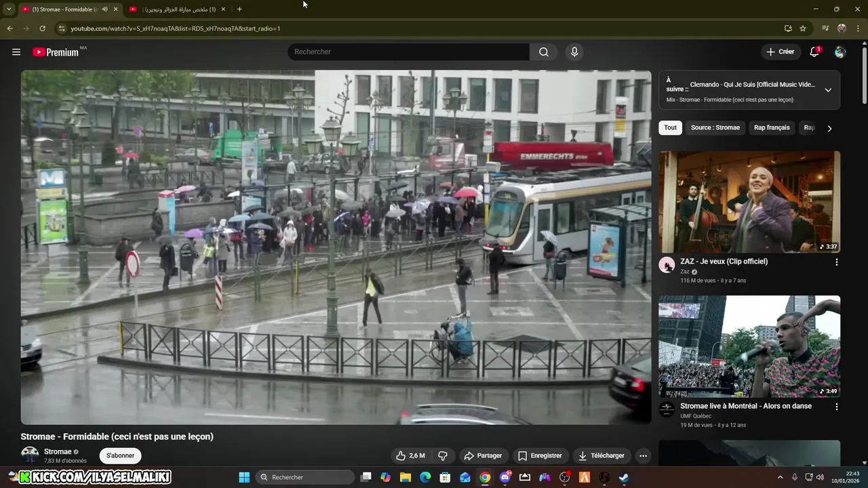The height and width of the screenshot is (488, 868).
Task: Open Stromae live à Montréal title
Action: point(746,406)
